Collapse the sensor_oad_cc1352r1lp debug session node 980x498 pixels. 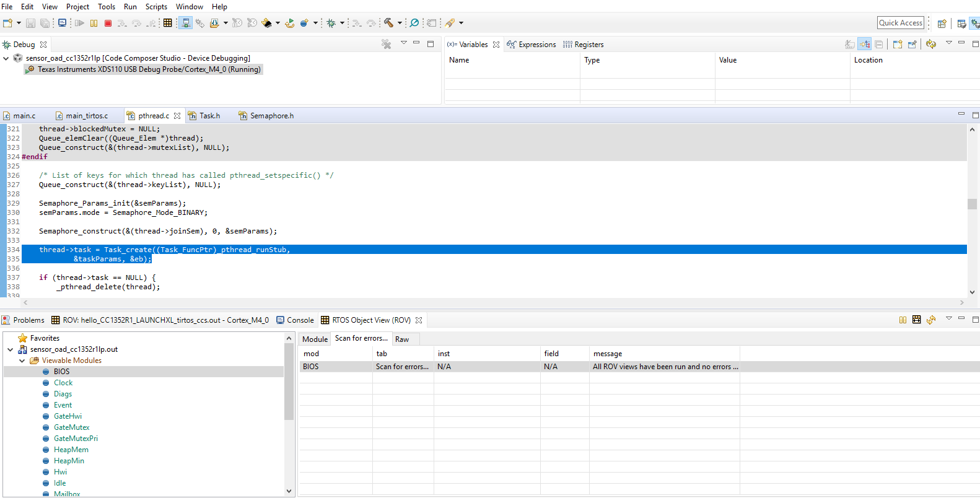tap(6, 58)
